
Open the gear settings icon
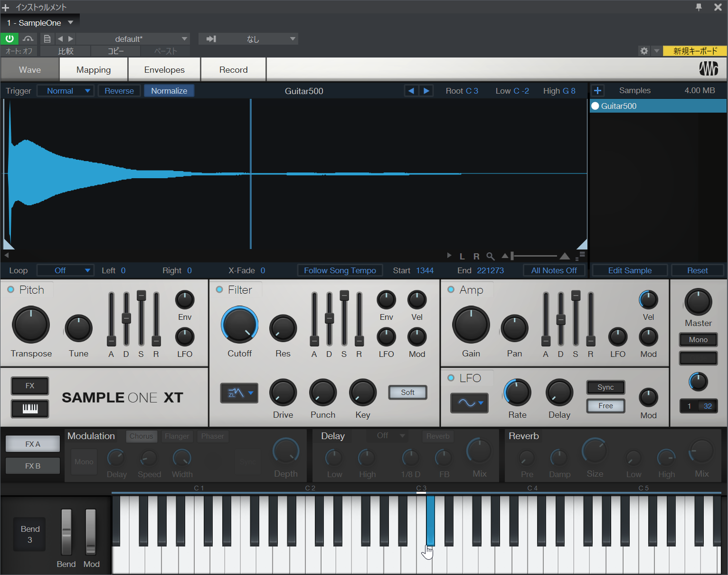tap(644, 51)
